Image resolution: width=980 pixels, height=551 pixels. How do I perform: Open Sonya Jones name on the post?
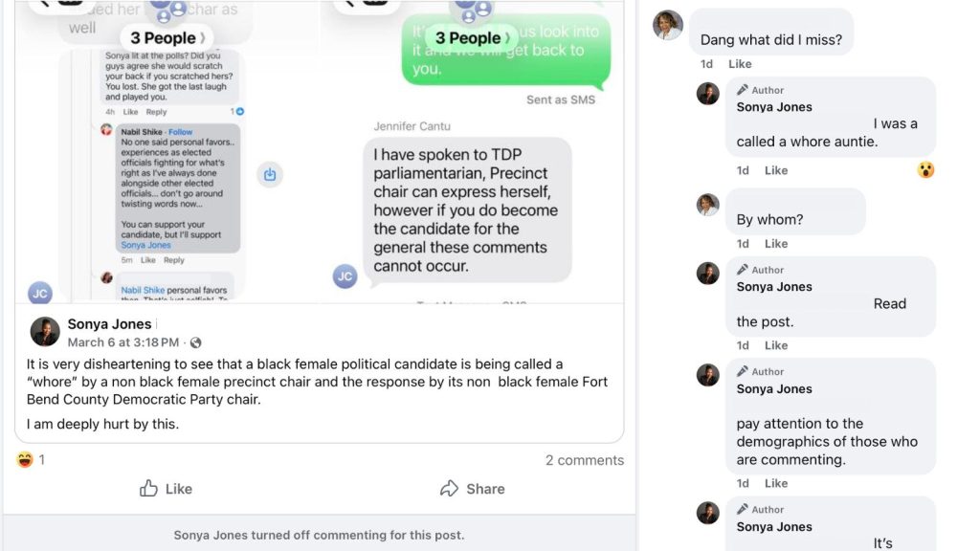click(x=109, y=324)
